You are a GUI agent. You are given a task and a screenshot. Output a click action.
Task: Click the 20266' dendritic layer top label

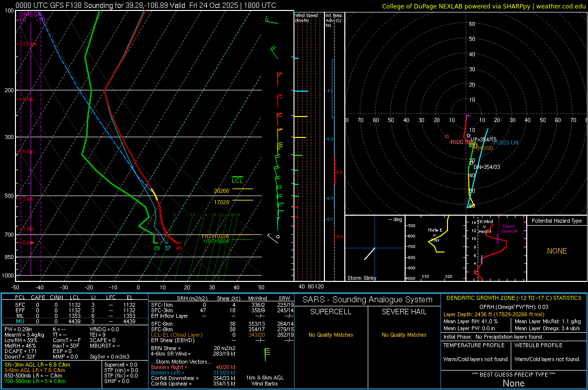click(222, 191)
